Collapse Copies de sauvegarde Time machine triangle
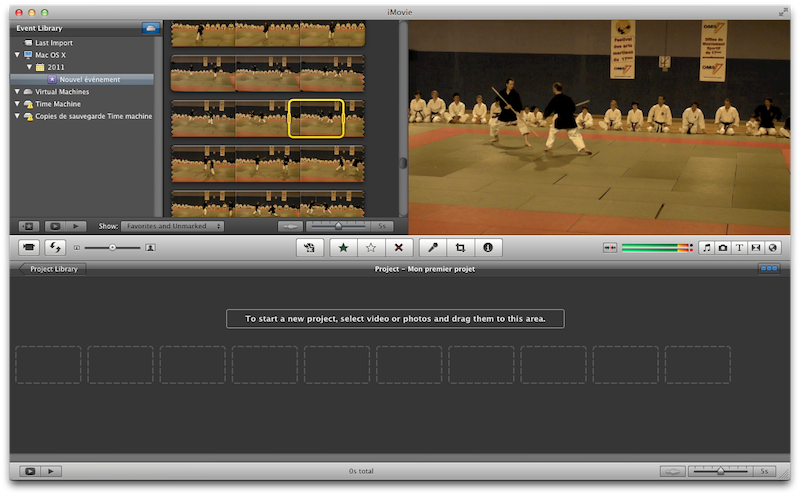 point(17,116)
